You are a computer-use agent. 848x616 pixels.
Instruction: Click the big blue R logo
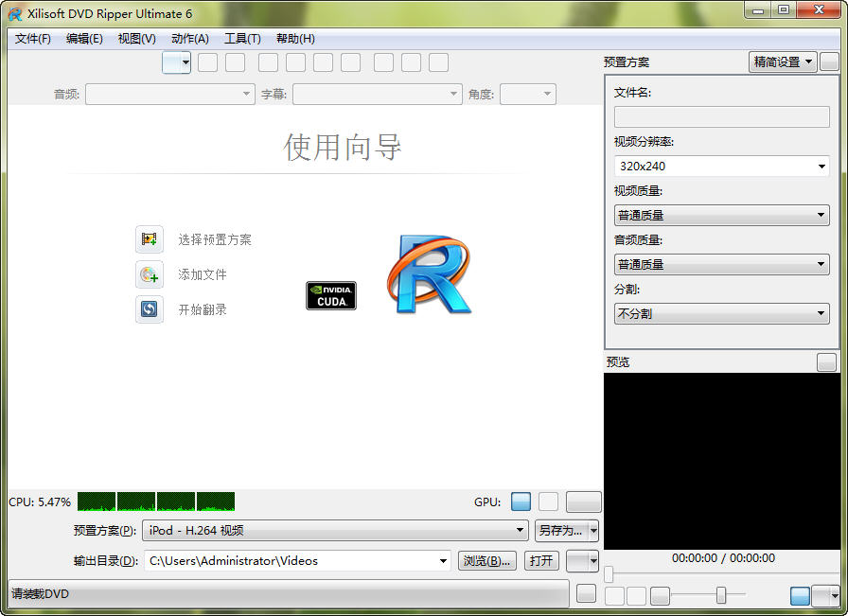point(428,274)
